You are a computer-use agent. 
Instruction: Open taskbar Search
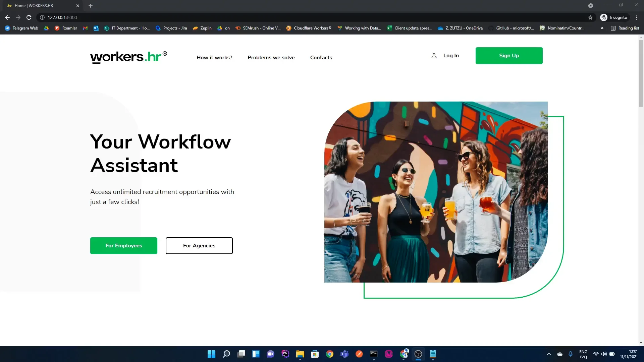[226, 354]
